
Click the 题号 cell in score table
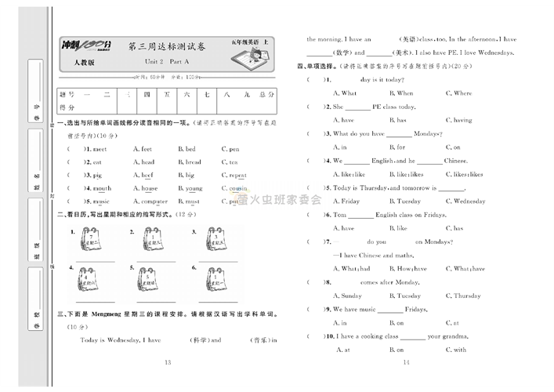67,94
